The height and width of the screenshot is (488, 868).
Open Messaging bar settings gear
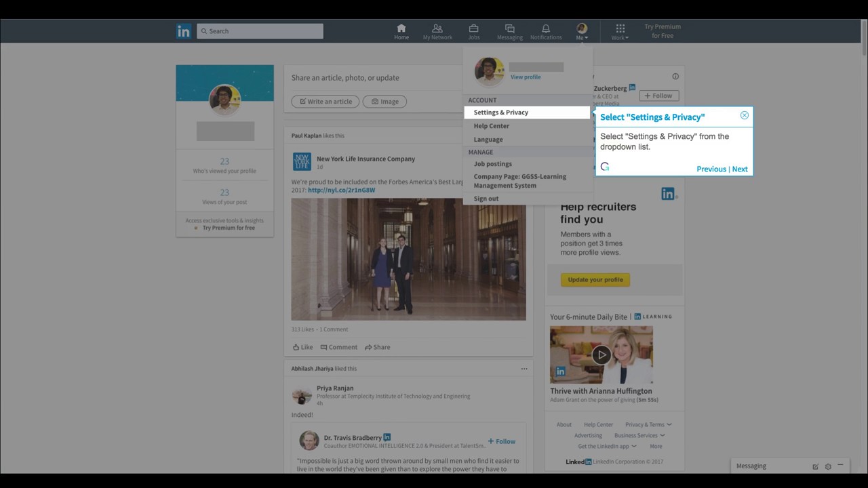click(828, 466)
